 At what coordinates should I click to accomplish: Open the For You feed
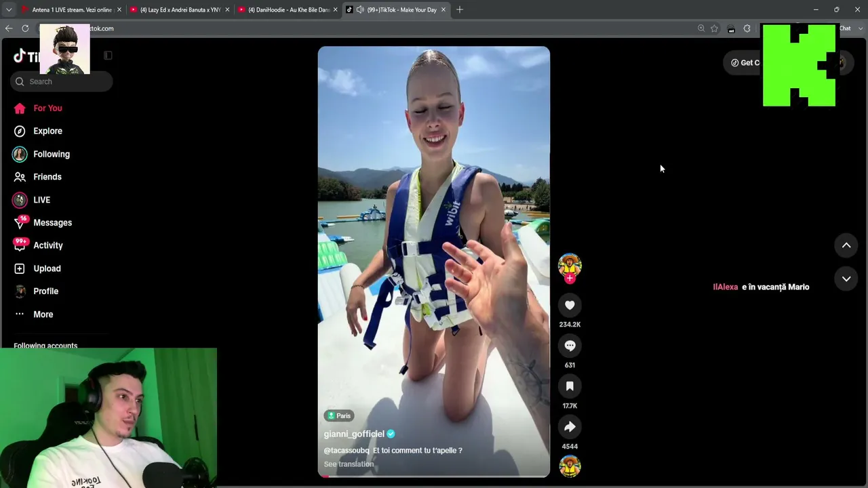coord(38,108)
